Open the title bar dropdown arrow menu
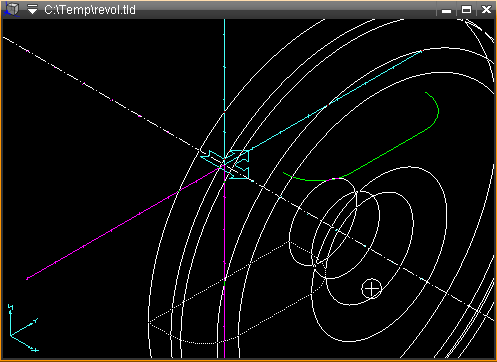This screenshot has height=362, width=497. (x=32, y=10)
